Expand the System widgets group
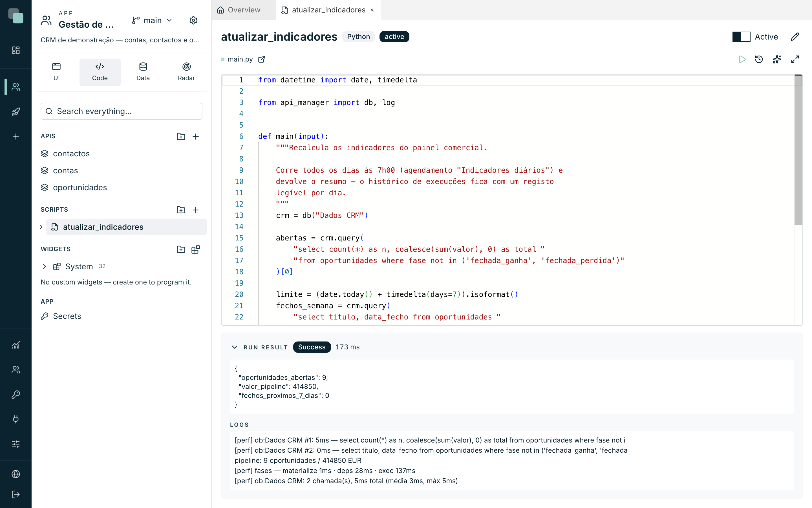 click(x=45, y=266)
